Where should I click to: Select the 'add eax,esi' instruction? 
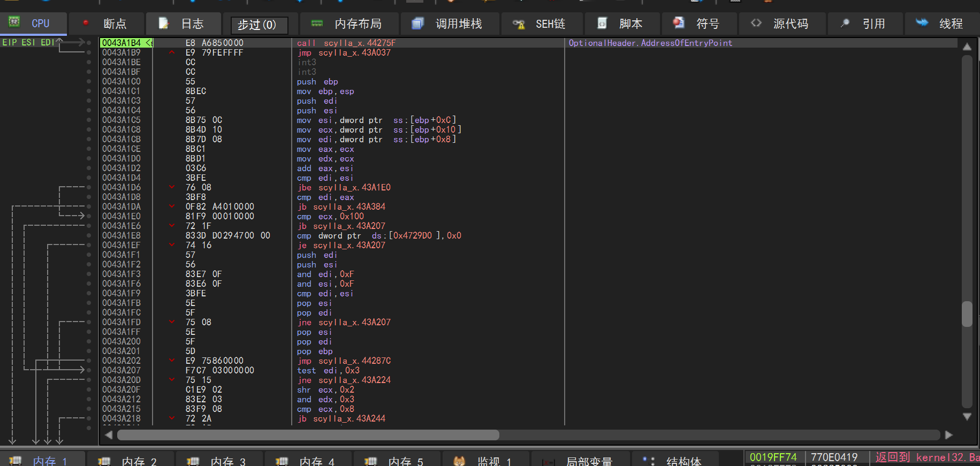tap(325, 168)
